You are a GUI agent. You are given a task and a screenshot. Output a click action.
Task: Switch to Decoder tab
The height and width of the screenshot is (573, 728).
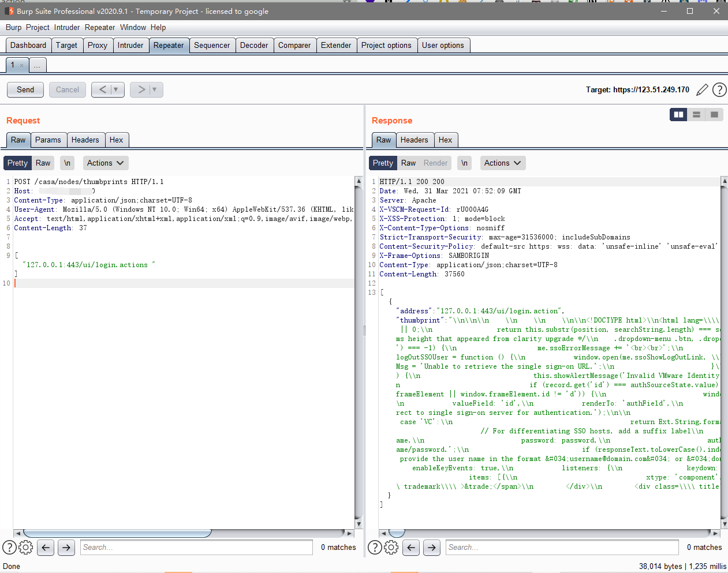[254, 45]
